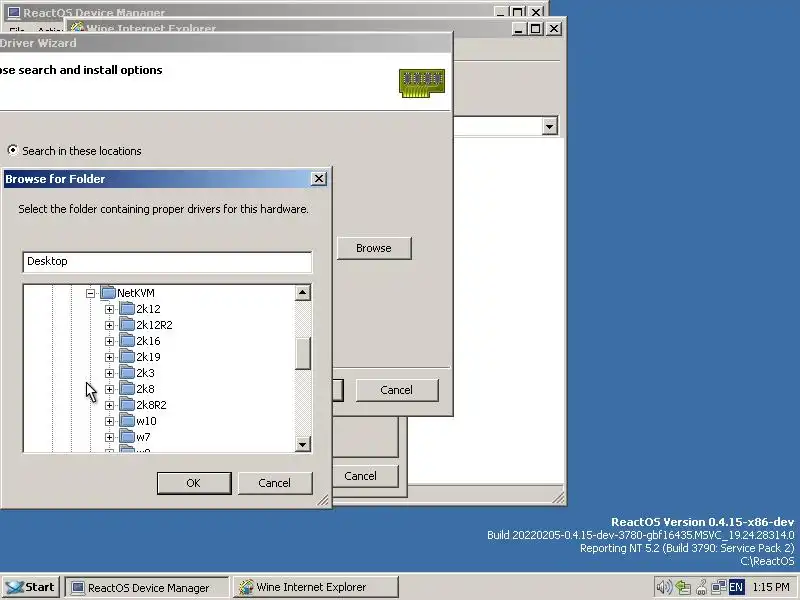Click Cancel in the Driver Wizard
This screenshot has height=600, width=800.
click(396, 390)
